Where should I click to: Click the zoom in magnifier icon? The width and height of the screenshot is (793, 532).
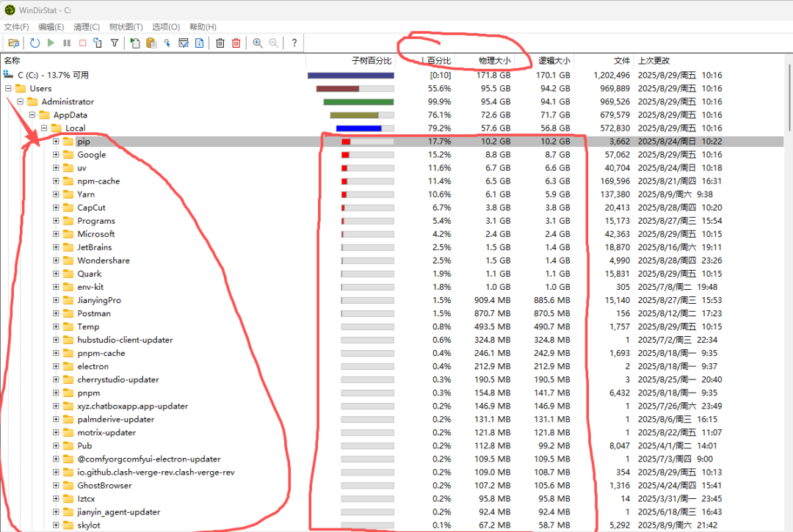click(258, 43)
